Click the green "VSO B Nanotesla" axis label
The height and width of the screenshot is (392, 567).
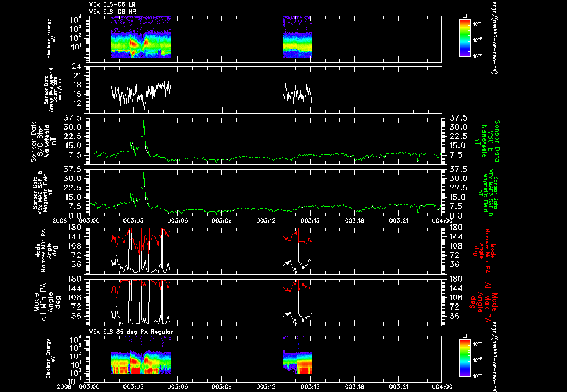(x=488, y=141)
